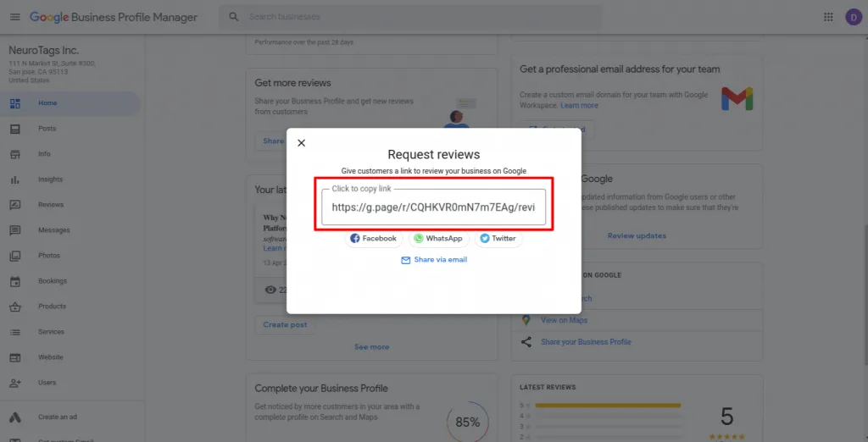Copy the review link field
Image resolution: width=868 pixels, height=442 pixels.
coord(433,207)
